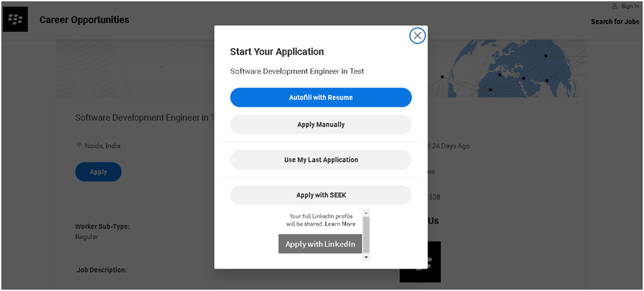The width and height of the screenshot is (644, 291).
Task: Open Sign In link at top right
Action: pos(630,6)
